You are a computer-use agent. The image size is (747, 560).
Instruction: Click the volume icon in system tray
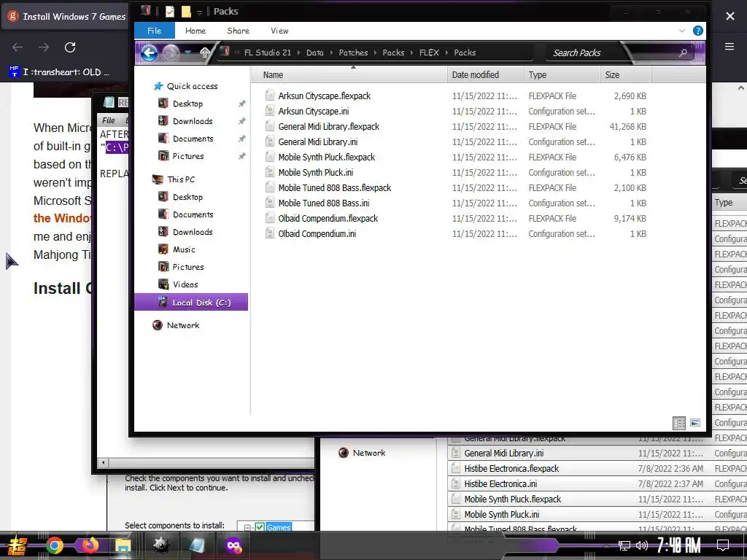[642, 545]
